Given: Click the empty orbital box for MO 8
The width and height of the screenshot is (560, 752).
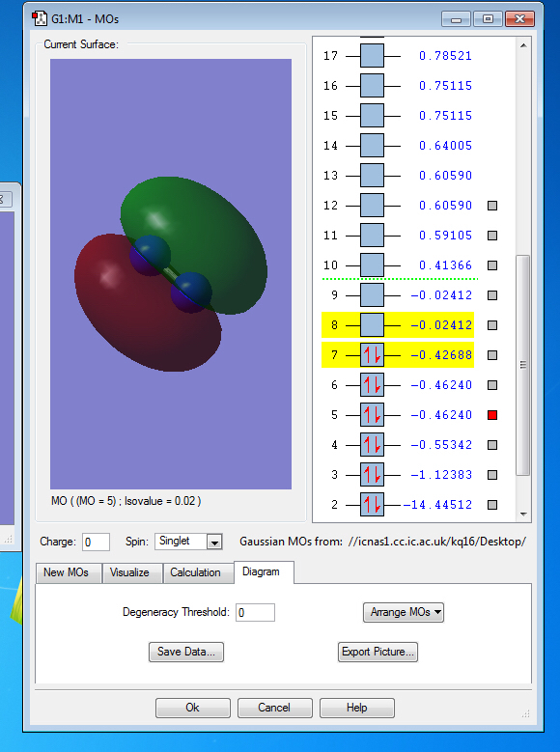Looking at the screenshot, I should pos(372,325).
